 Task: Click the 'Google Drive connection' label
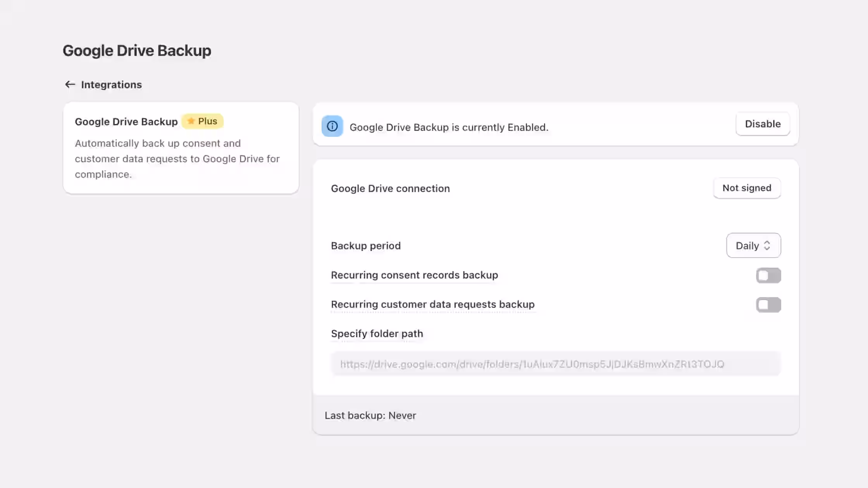pos(390,188)
